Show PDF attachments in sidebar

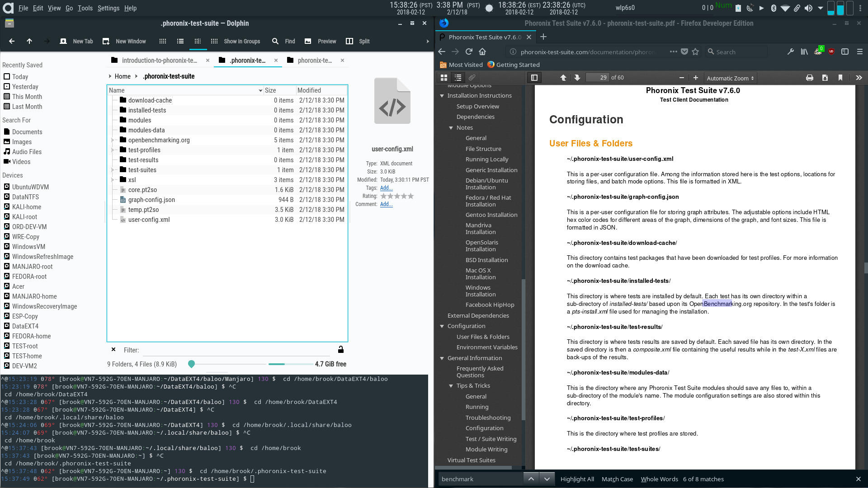(472, 78)
